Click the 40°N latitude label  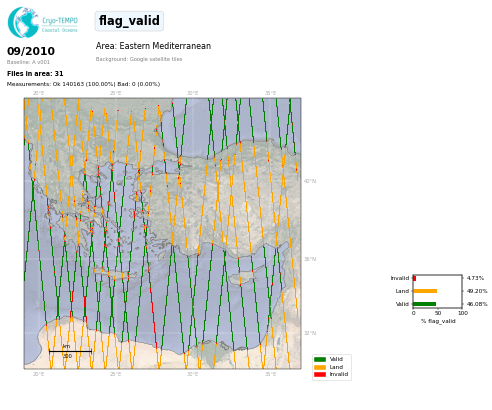coord(310,181)
